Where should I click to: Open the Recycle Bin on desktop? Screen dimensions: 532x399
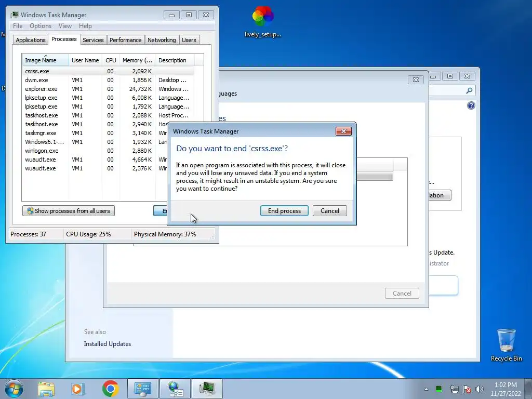pos(506,345)
